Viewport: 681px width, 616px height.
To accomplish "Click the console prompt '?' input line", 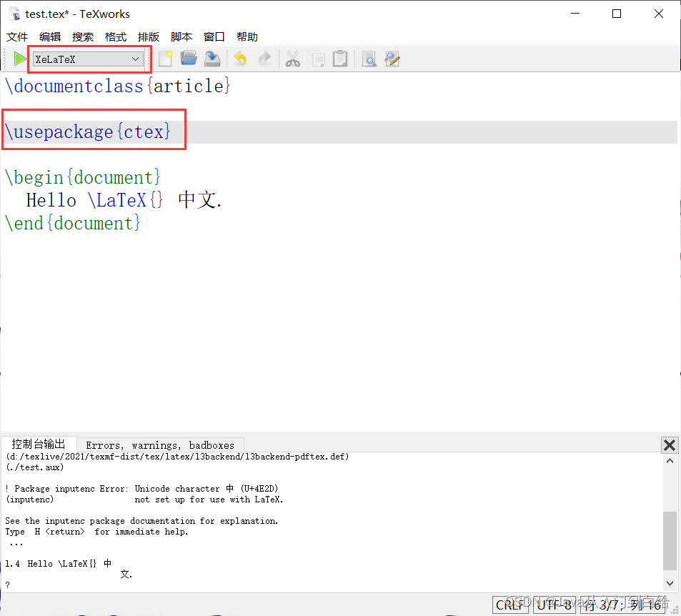I will [x=7, y=585].
